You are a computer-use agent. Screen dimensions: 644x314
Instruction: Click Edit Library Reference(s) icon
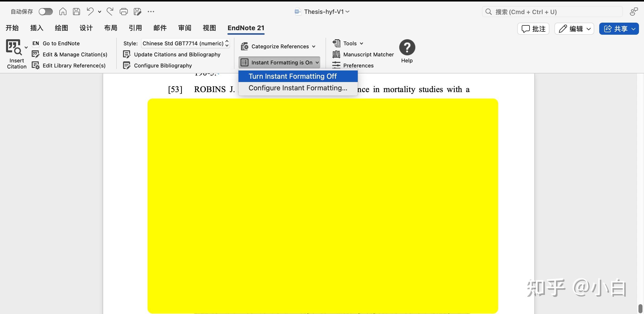35,65
